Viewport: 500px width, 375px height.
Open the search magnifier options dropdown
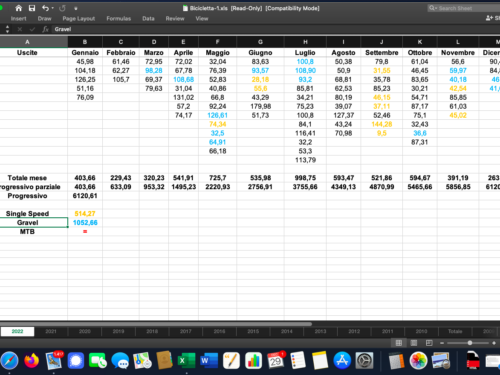(x=433, y=8)
